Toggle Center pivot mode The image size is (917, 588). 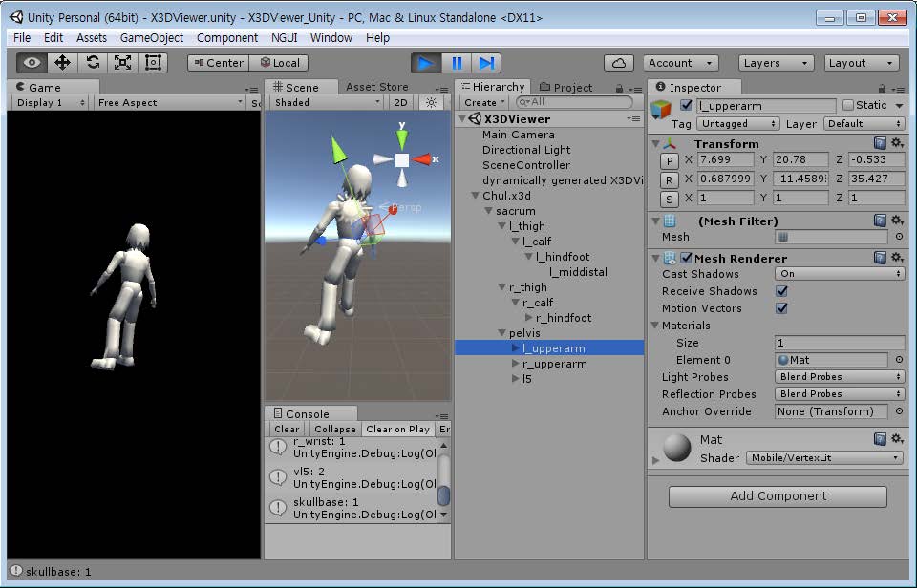(219, 63)
